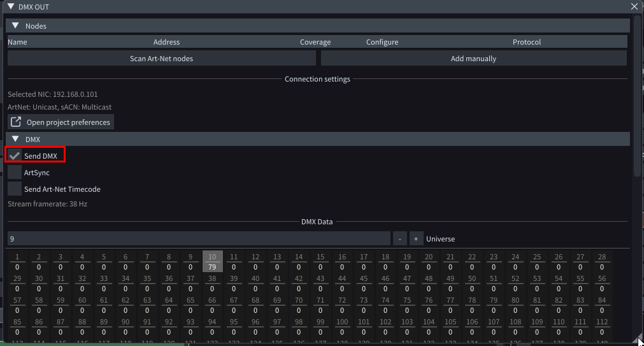The image size is (644, 346).
Task: Click the Add manually button
Action: coord(473,59)
